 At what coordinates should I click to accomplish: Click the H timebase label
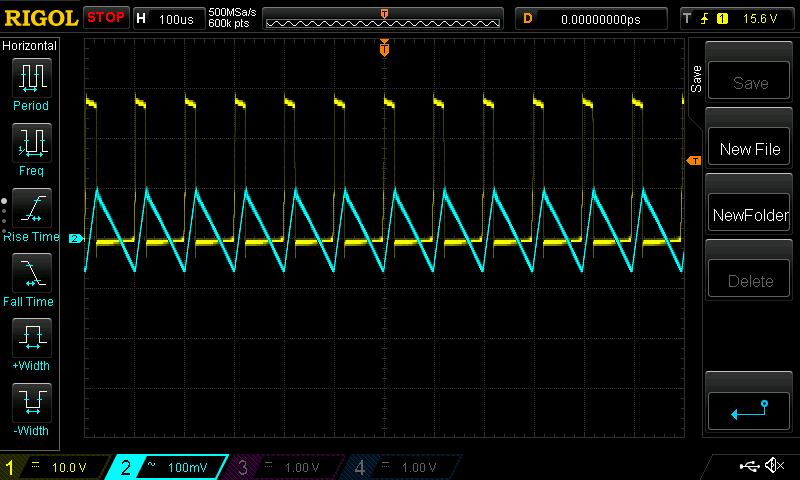(x=141, y=19)
